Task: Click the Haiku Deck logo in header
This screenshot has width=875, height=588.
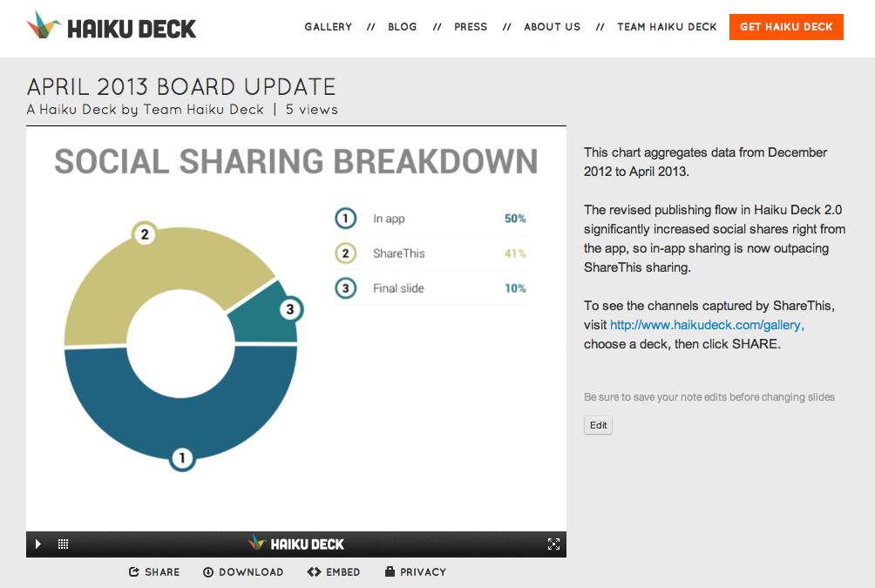Action: point(111,26)
